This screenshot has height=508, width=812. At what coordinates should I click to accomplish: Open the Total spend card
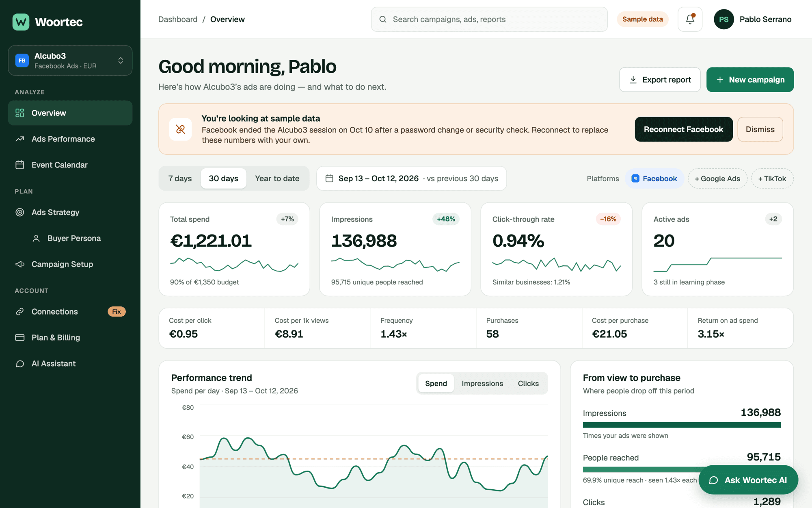point(234,249)
